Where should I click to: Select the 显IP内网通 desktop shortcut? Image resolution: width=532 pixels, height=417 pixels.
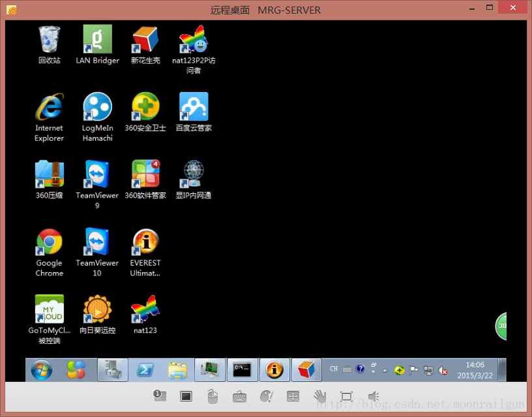click(x=194, y=179)
